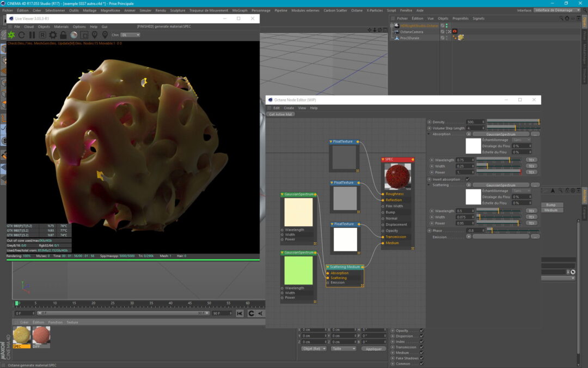Open the MoGraph menu
The height and width of the screenshot is (368, 588).
[x=240, y=10]
